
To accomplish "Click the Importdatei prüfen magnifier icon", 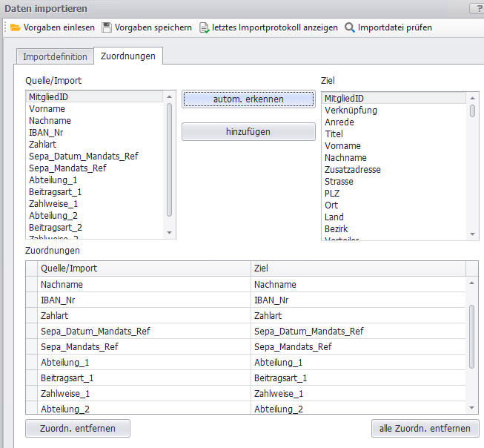I will 350,27.
